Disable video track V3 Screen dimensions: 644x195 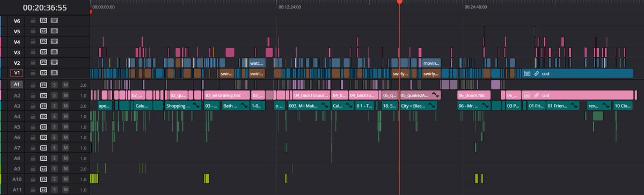tap(54, 52)
